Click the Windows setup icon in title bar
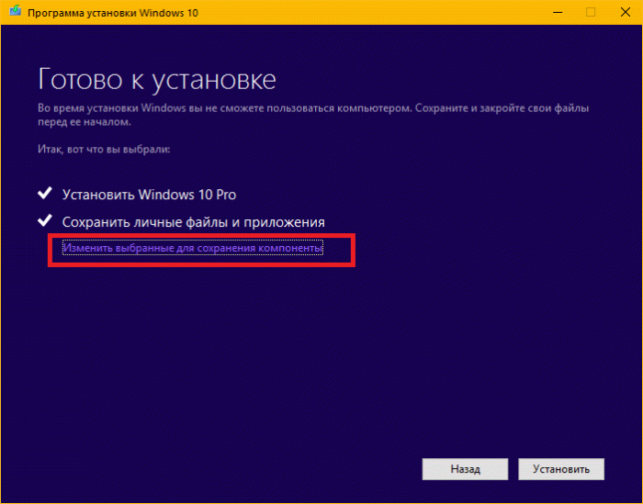643x504 pixels. (15, 11)
